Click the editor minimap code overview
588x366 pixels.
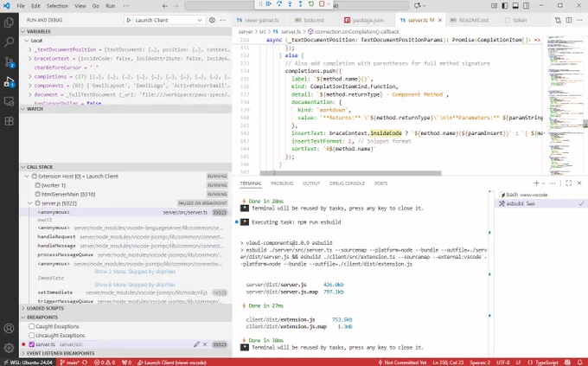point(563,105)
